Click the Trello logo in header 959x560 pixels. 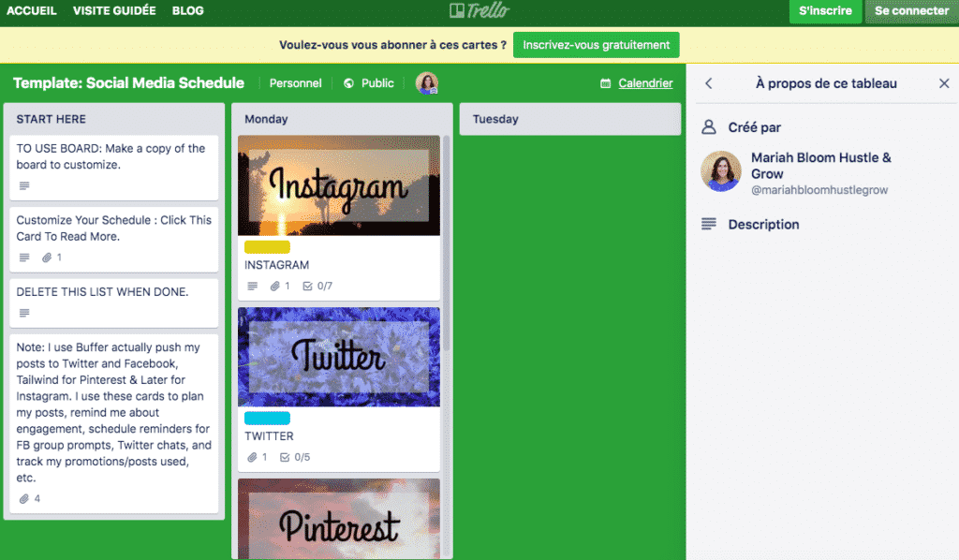pyautogui.click(x=479, y=11)
